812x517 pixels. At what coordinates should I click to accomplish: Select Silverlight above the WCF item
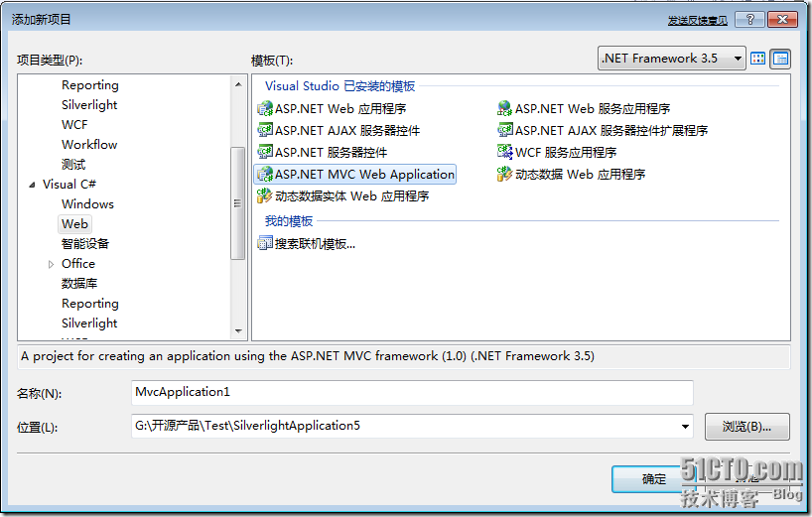[89, 104]
